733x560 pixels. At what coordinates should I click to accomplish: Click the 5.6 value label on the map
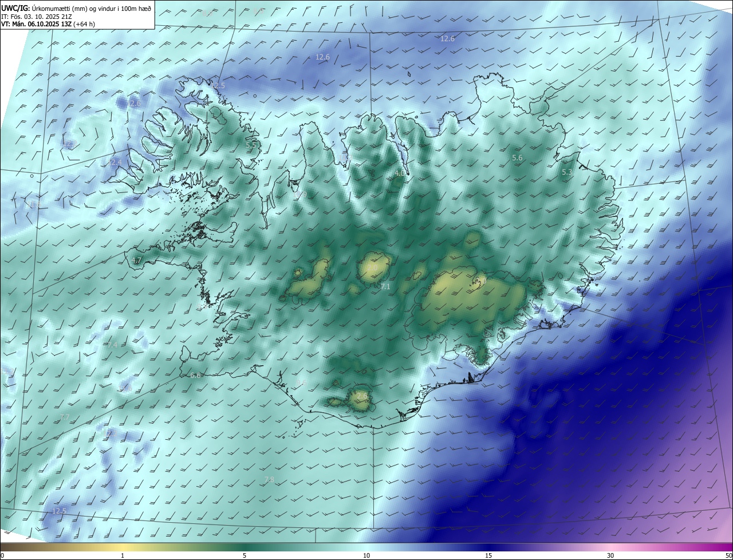517,157
